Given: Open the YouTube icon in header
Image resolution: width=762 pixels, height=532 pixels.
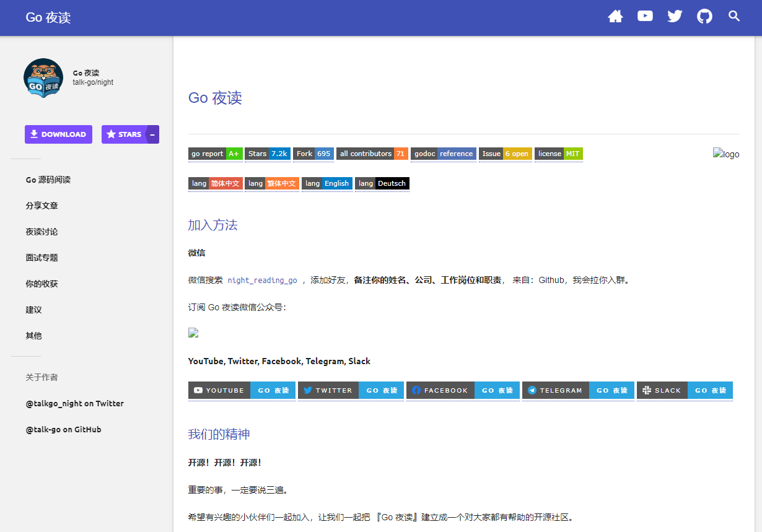Looking at the screenshot, I should tap(645, 16).
